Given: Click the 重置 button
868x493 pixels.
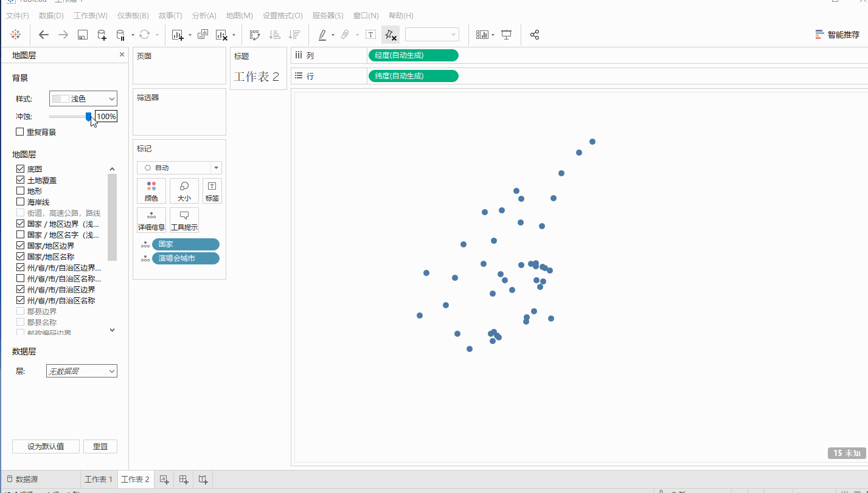Looking at the screenshot, I should point(100,446).
